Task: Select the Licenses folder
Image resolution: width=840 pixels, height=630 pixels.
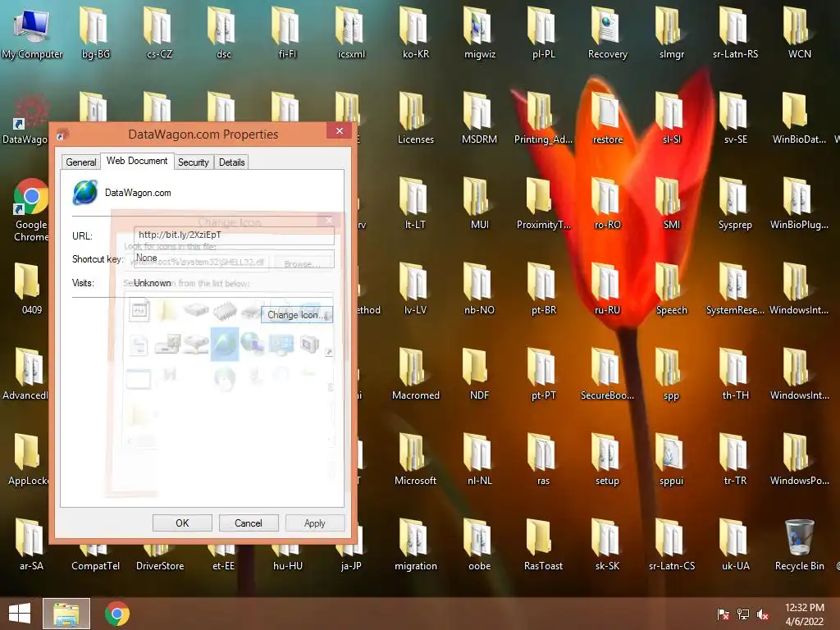Action: click(x=416, y=118)
